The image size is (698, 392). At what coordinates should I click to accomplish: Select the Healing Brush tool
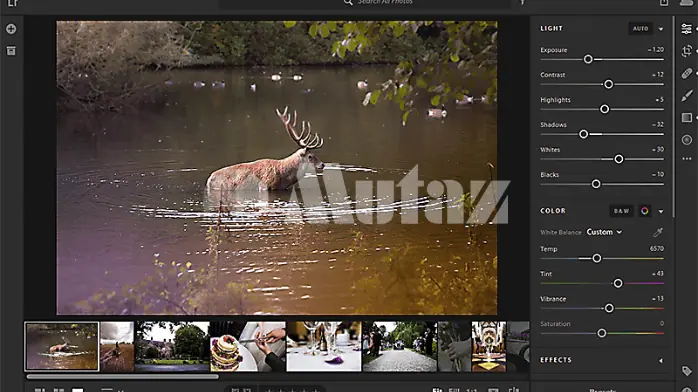(x=686, y=73)
